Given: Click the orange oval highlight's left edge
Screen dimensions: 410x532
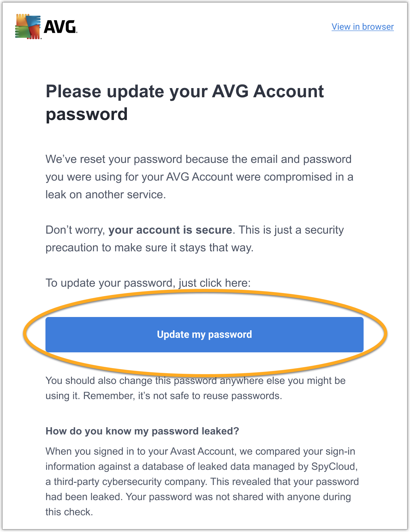Looking at the screenshot, I should click(x=25, y=334).
